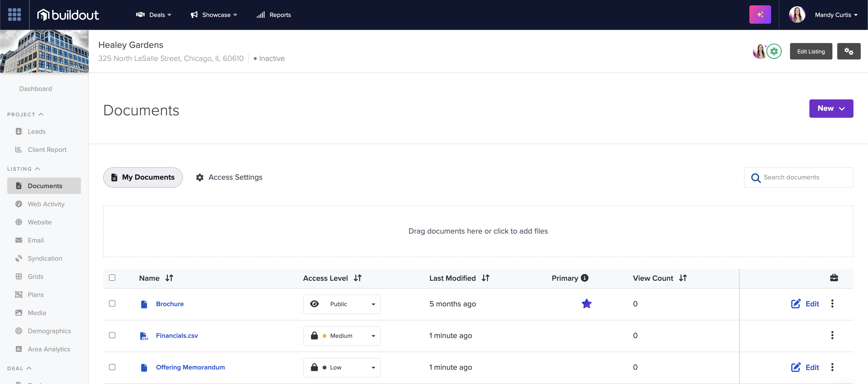This screenshot has height=384, width=868.
Task: Check the select-all documents checkbox
Action: [112, 278]
